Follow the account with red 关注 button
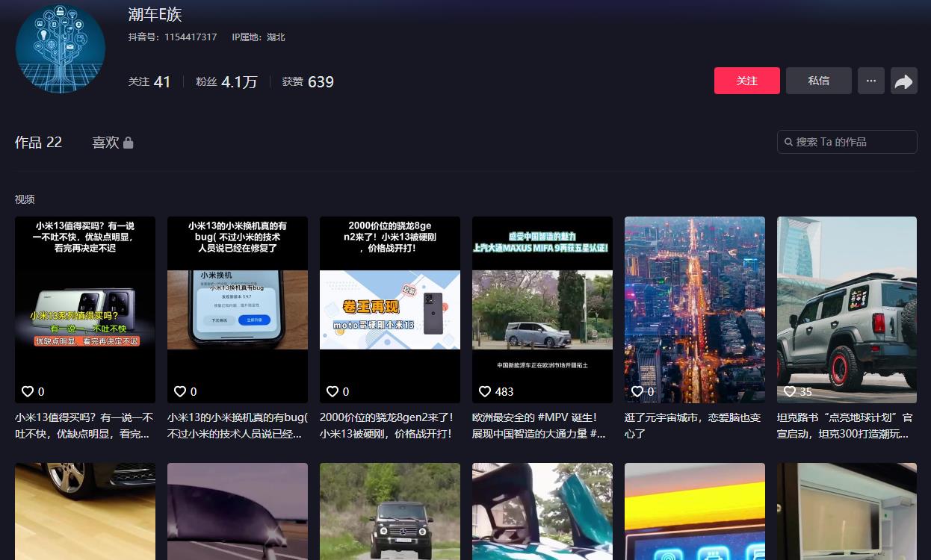 pyautogui.click(x=747, y=81)
